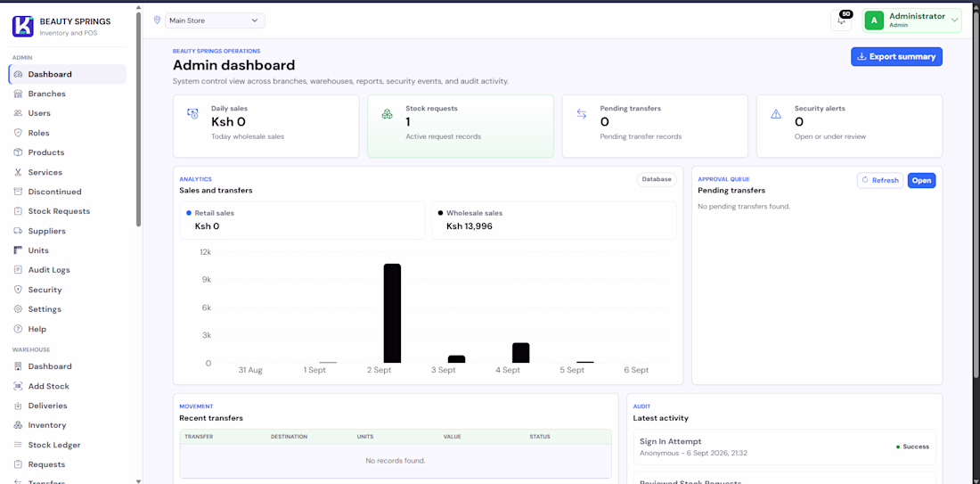Click Export summary button

[x=896, y=56]
